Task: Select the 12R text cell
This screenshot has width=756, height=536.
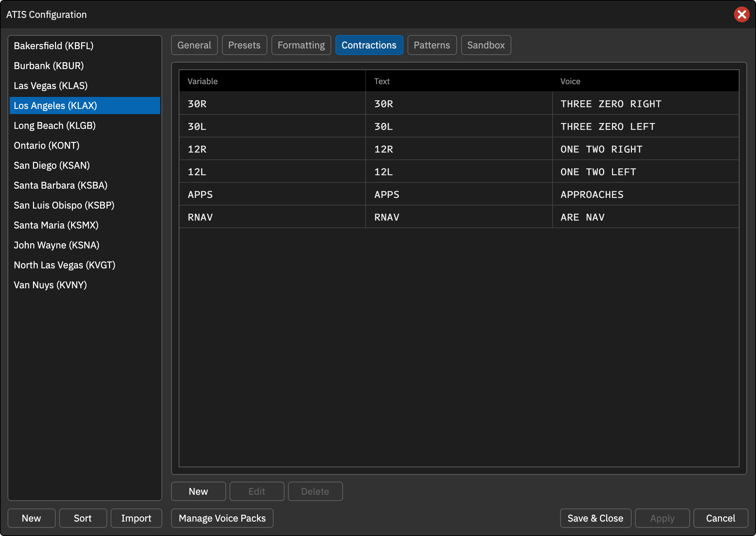Action: pos(459,149)
